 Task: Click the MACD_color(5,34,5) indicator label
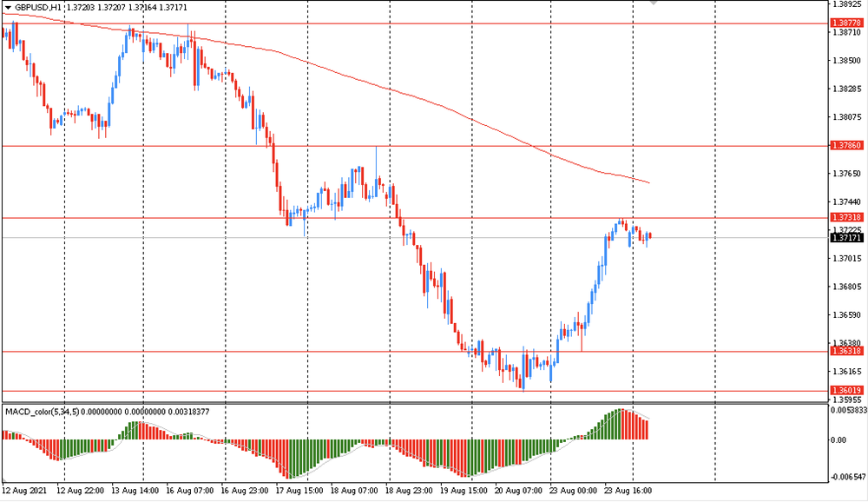(x=42, y=412)
